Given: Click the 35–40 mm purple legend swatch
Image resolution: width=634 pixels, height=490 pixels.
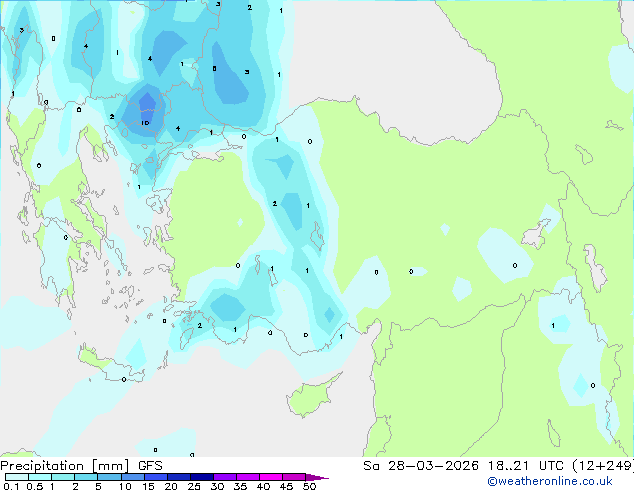Looking at the screenshot, I should [248, 477].
